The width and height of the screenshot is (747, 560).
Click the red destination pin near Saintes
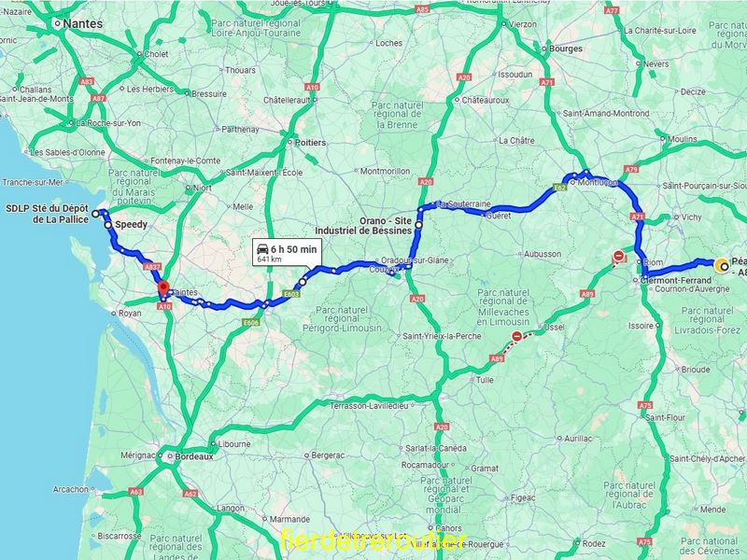163,288
